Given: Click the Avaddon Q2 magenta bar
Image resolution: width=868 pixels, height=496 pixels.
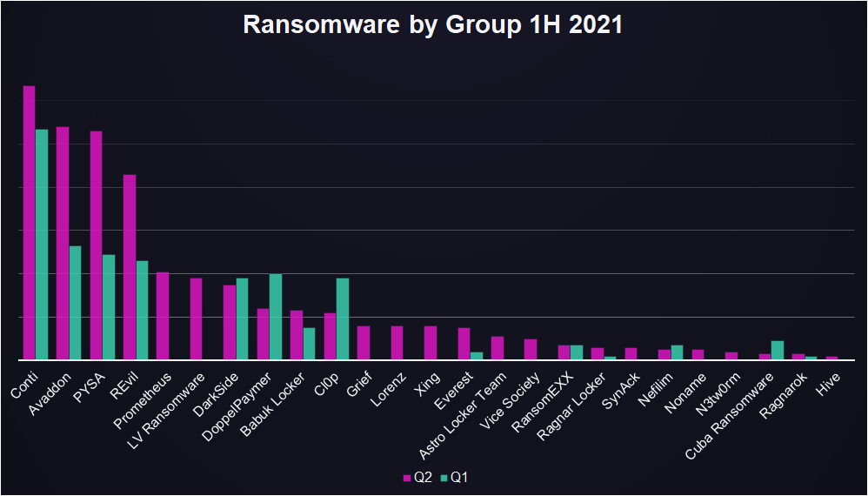Looking at the screenshot, I should coord(63,244).
